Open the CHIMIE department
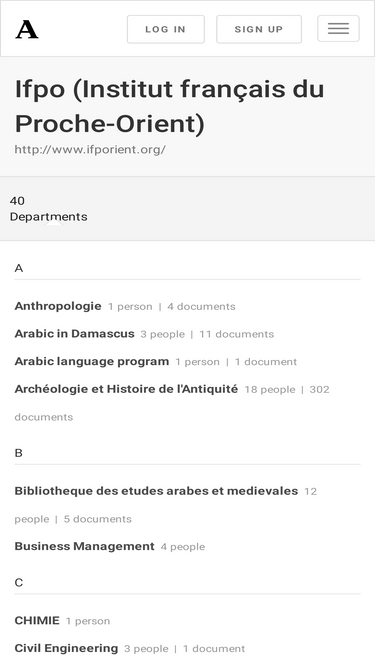Image resolution: width=375 pixels, height=667 pixels. 37,621
